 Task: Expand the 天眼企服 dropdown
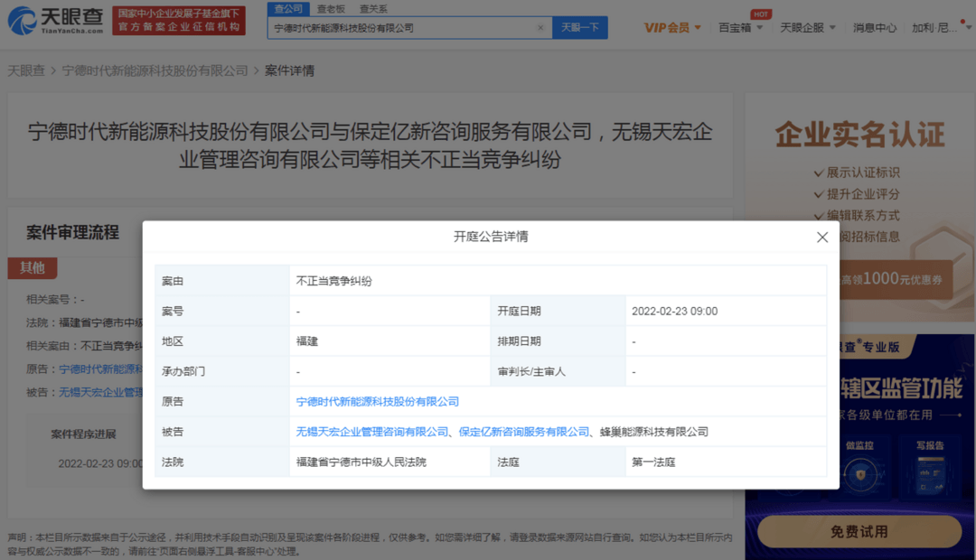point(807,27)
